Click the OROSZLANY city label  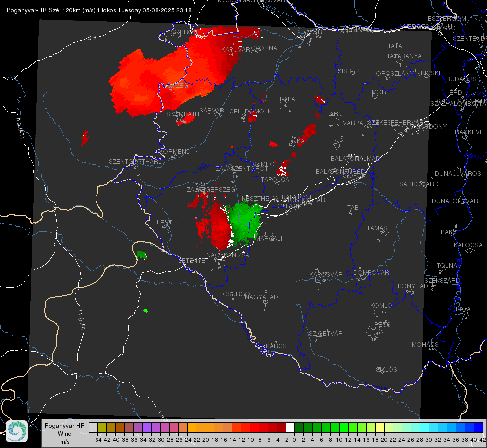(395, 73)
